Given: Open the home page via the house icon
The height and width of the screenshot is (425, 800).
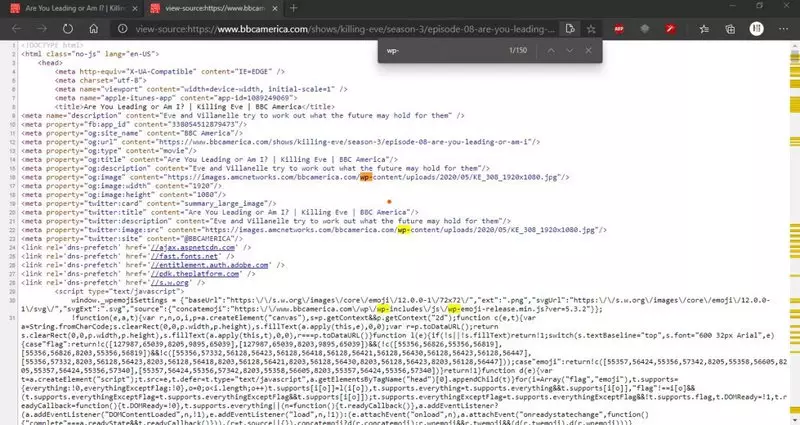Looking at the screenshot, I should pyautogui.click(x=94, y=29).
